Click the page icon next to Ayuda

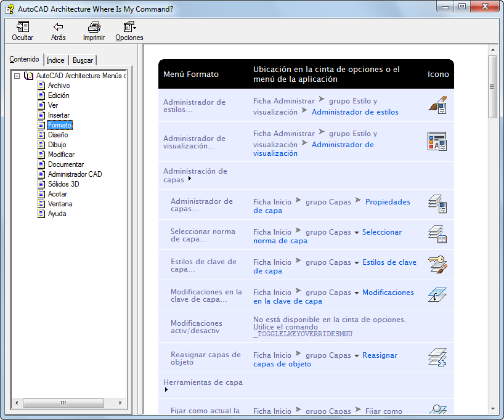click(x=41, y=214)
